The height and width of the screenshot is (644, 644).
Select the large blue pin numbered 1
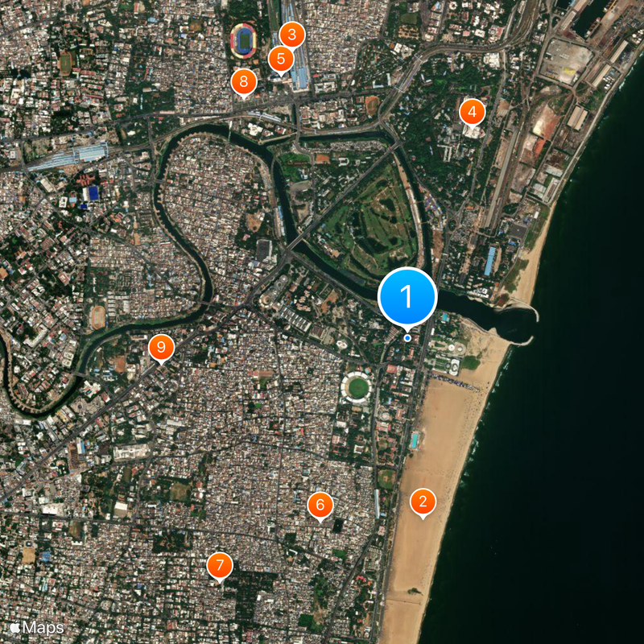click(407, 296)
